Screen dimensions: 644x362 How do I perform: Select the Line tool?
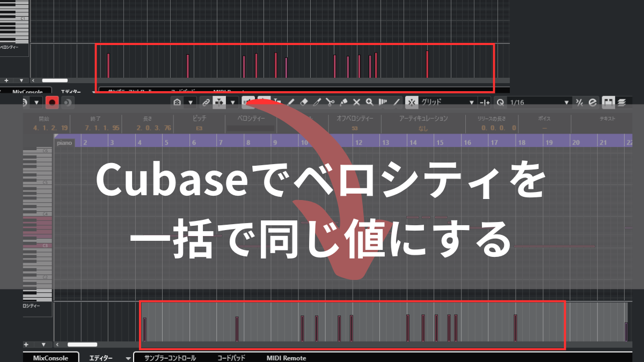(396, 102)
